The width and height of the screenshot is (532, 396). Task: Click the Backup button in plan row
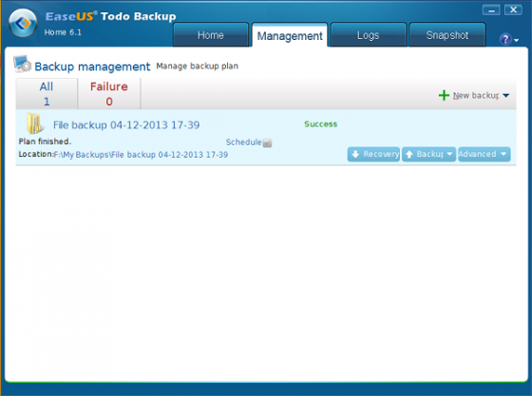(x=428, y=154)
